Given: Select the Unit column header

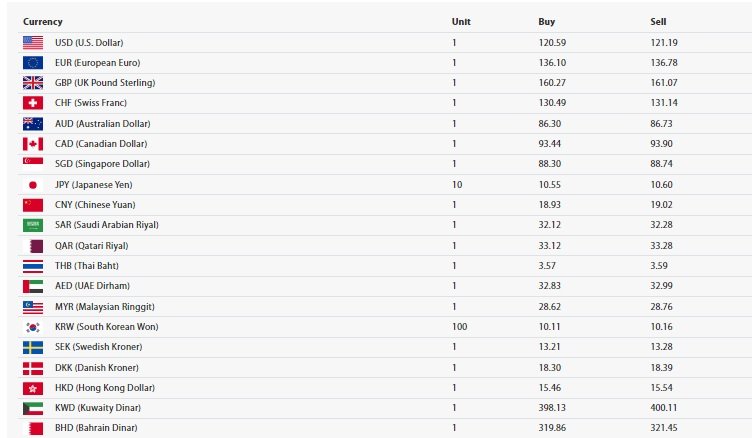Looking at the screenshot, I should point(461,22).
